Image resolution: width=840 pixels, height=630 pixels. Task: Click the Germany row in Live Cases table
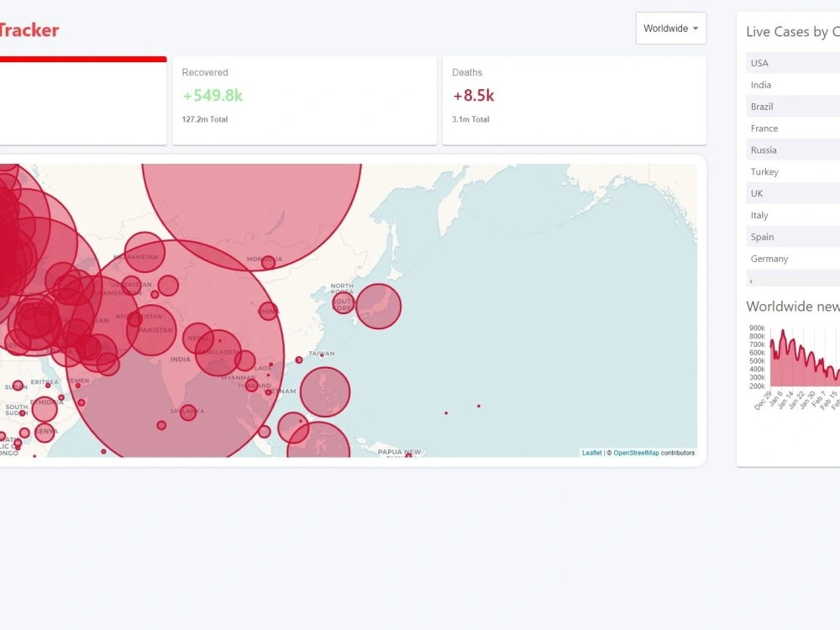pyautogui.click(x=793, y=259)
